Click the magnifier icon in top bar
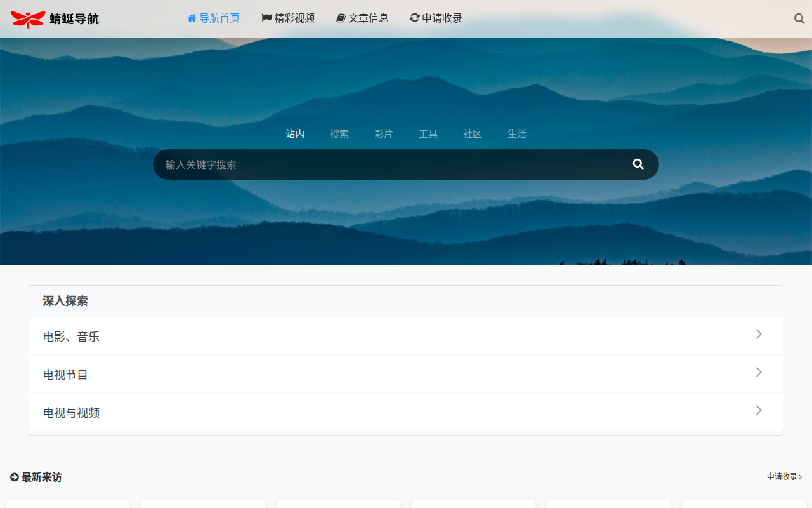 799,18
